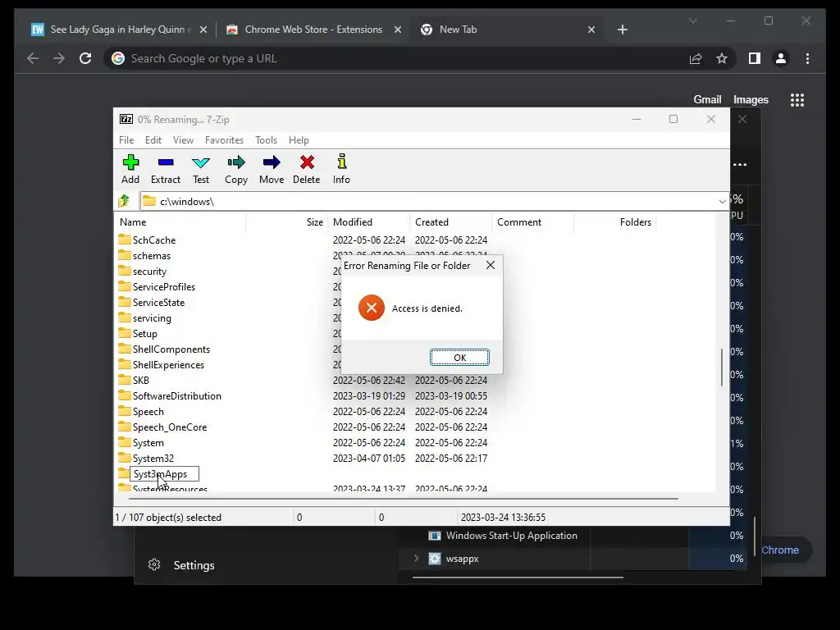Select the ShellComponents folder
Viewport: 840px width, 630px height.
coord(171,349)
